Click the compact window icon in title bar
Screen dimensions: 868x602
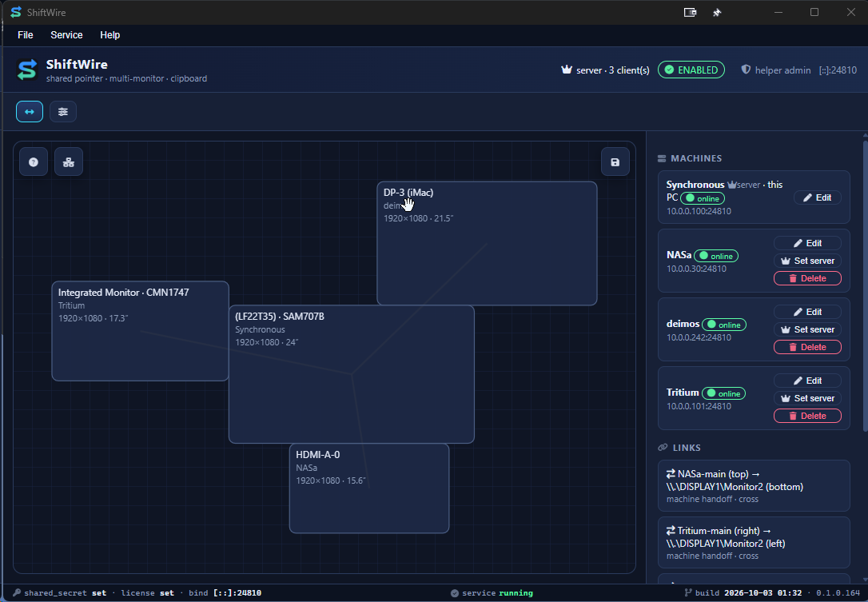point(690,12)
